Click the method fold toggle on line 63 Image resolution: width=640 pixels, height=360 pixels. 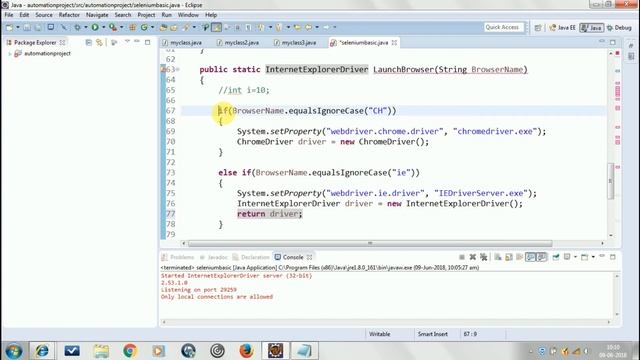pos(178,69)
